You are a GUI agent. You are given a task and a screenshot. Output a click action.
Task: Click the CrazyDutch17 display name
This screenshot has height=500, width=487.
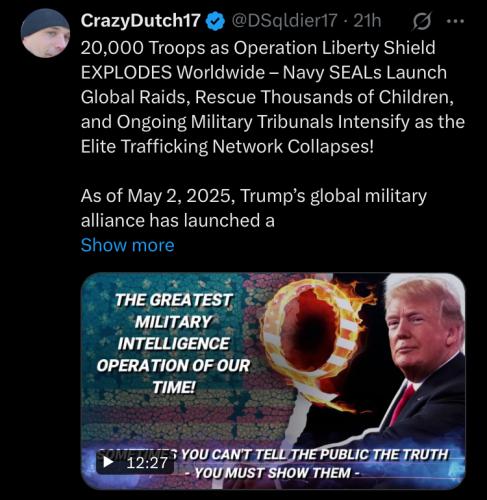point(140,21)
